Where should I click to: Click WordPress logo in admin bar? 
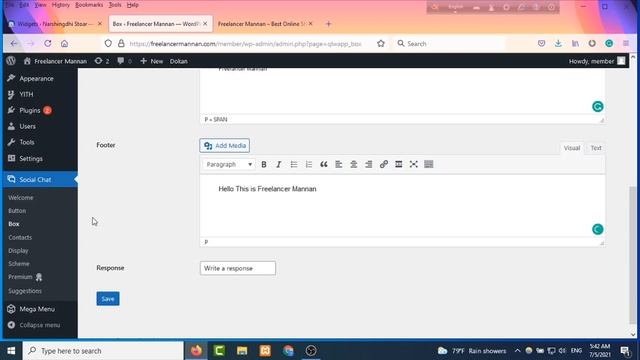pos(11,61)
